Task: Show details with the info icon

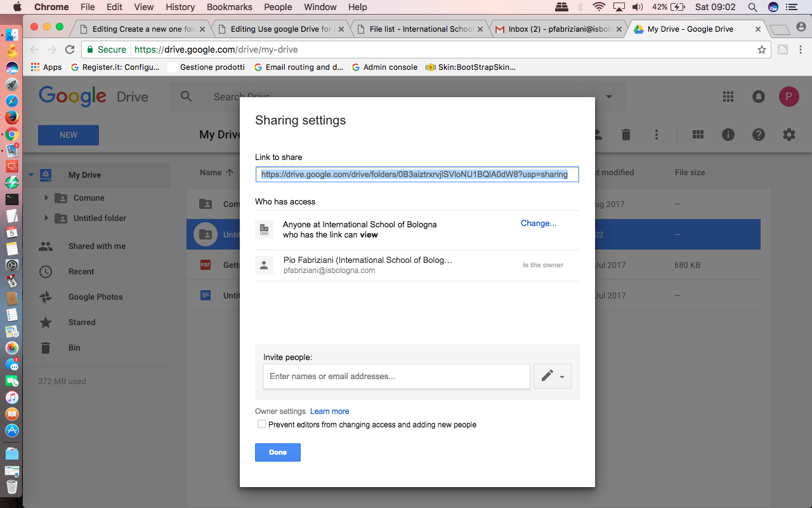Action: (728, 135)
